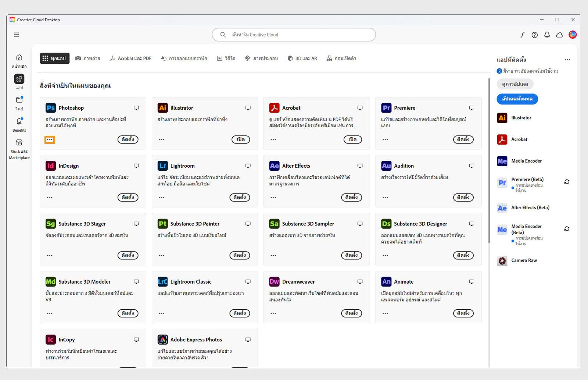Install Lightroom Classic
The width and height of the screenshot is (588, 380).
click(x=240, y=313)
